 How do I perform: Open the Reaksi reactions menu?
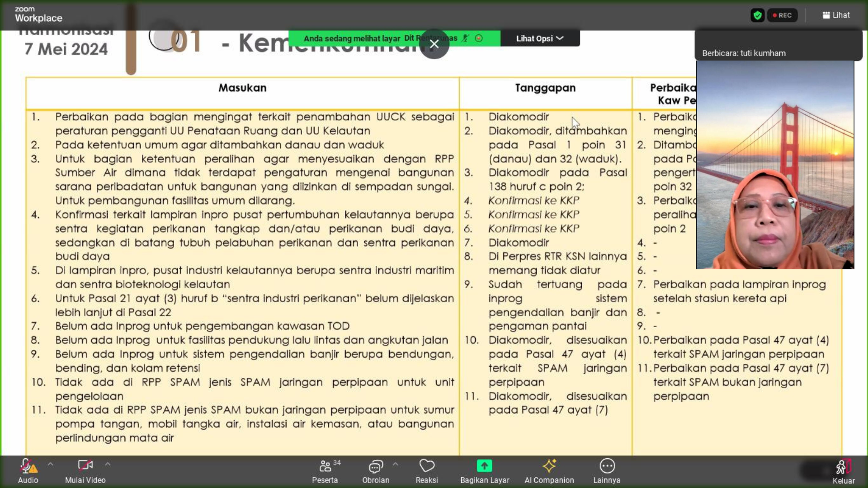click(x=427, y=471)
